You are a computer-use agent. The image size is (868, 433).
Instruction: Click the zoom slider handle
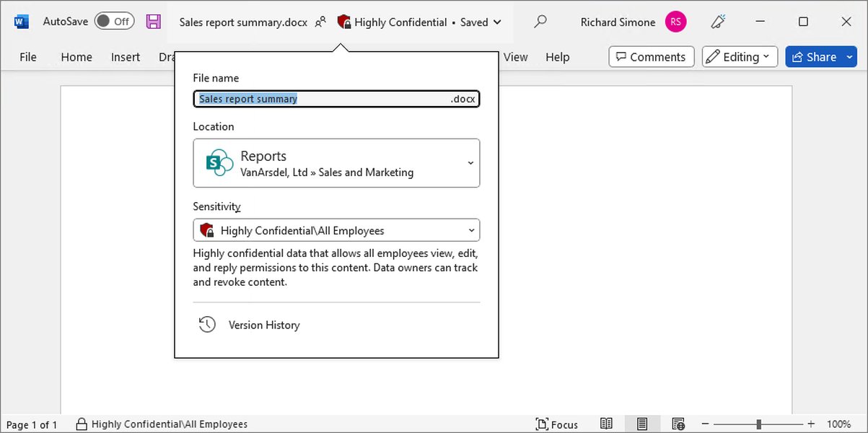pos(758,424)
